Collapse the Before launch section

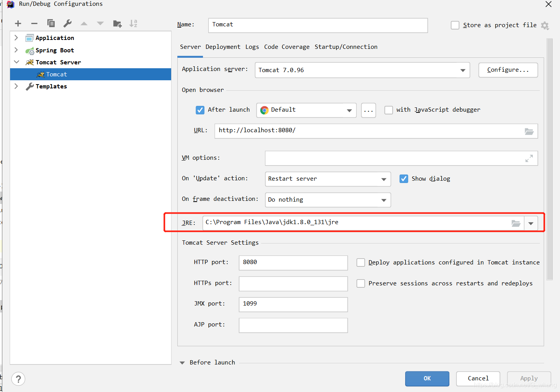(x=182, y=363)
